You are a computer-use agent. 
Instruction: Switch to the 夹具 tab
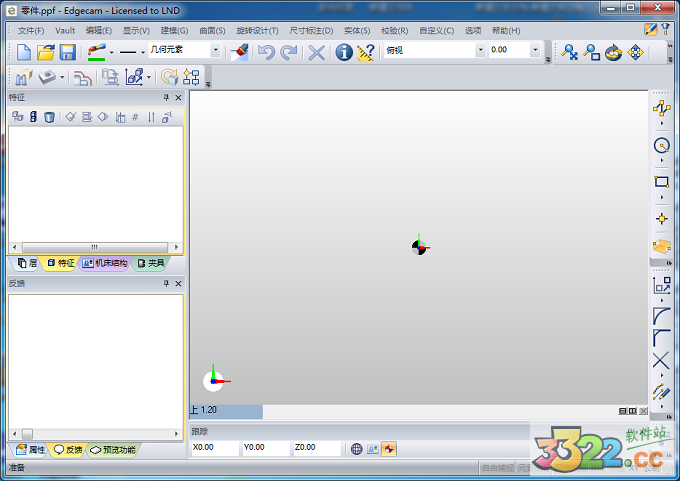150,263
